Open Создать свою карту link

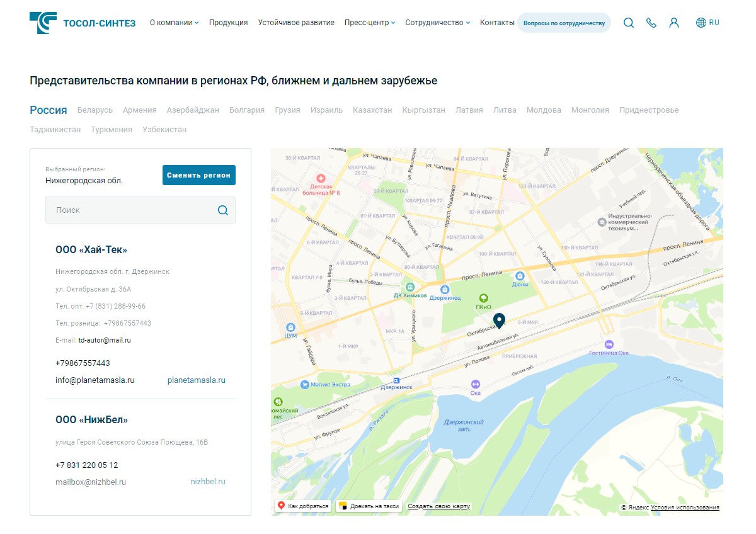tap(439, 506)
